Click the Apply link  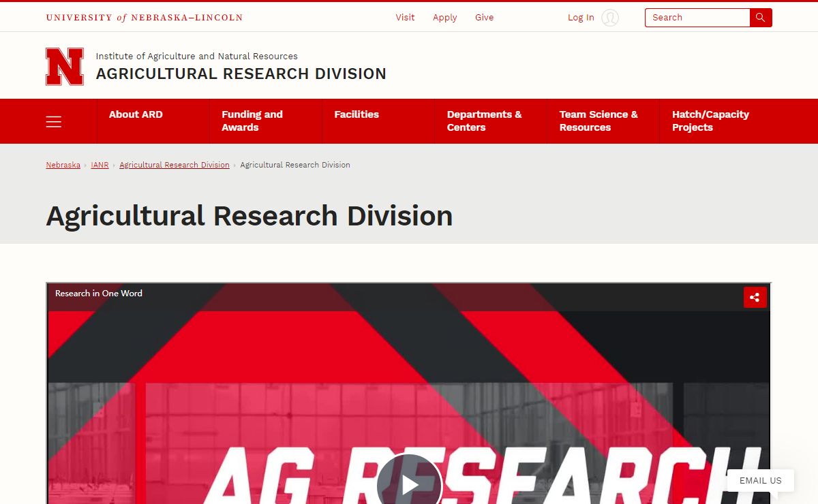pyautogui.click(x=444, y=18)
